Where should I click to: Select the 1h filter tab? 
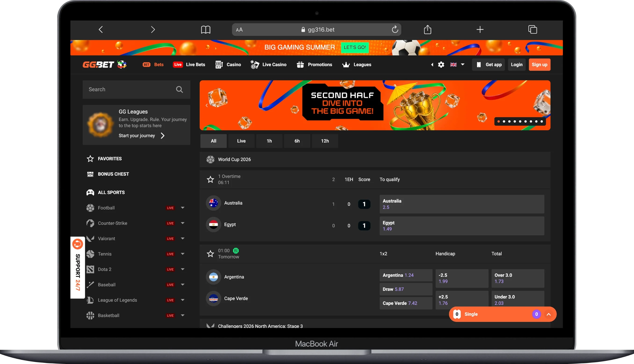(269, 141)
